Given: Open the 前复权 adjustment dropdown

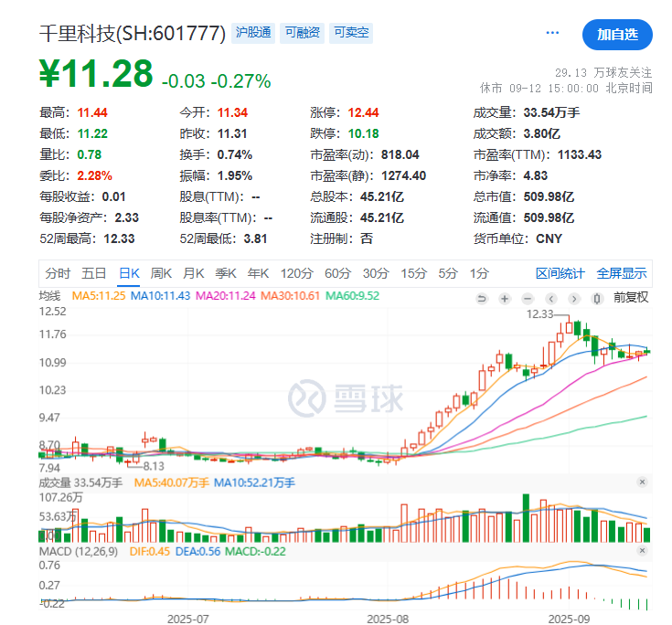Looking at the screenshot, I should [631, 297].
